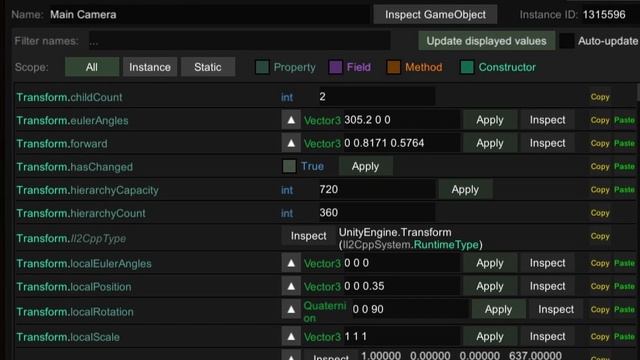The height and width of the screenshot is (360, 640).
Task: Inspect the Transform.Il2CppType value
Action: [x=309, y=236]
